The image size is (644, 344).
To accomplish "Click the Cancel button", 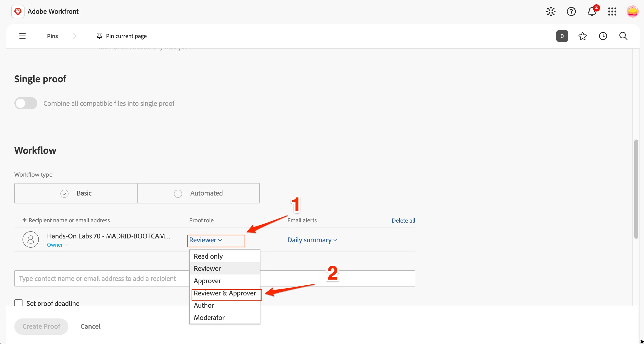I will pyautogui.click(x=91, y=326).
